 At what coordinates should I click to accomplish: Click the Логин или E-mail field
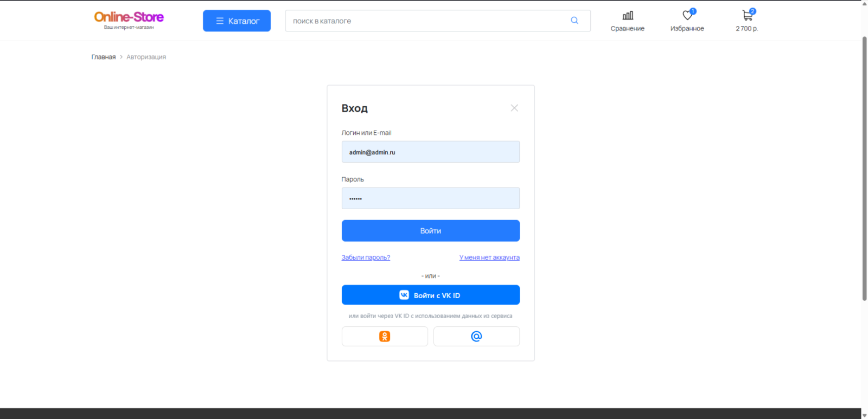point(430,152)
